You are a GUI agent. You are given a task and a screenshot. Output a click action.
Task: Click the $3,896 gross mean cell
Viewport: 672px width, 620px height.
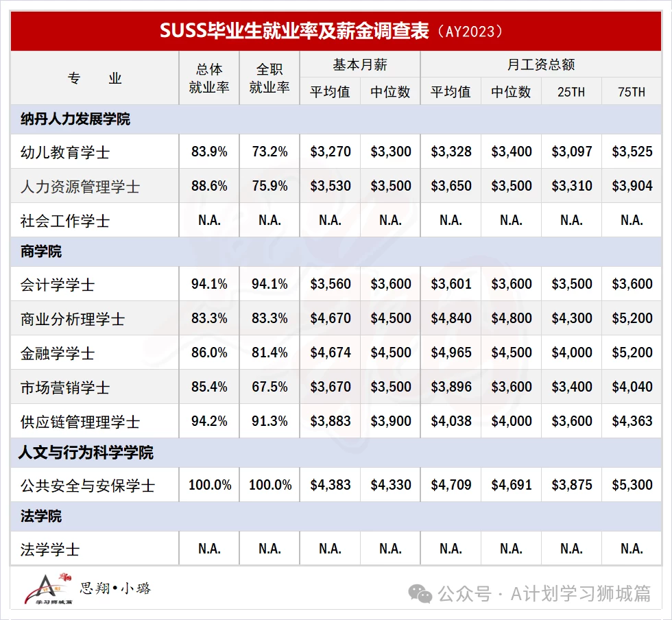[451, 387]
